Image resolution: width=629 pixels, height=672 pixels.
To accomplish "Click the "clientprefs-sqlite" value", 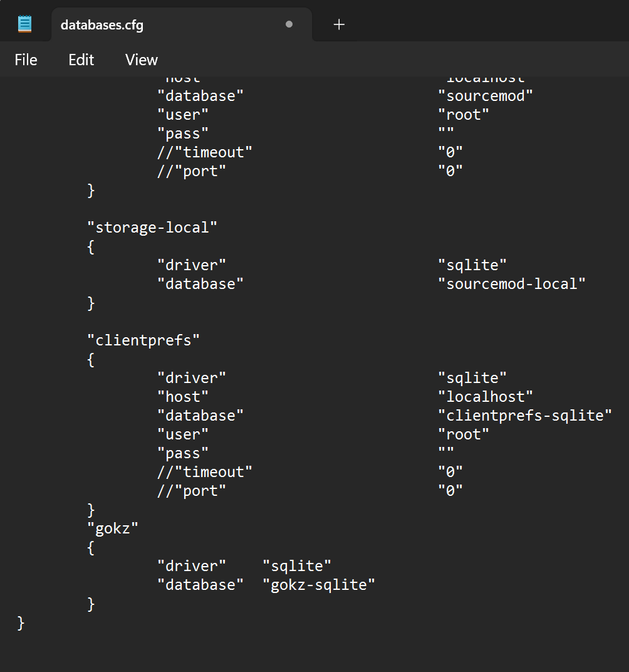I will click(524, 415).
